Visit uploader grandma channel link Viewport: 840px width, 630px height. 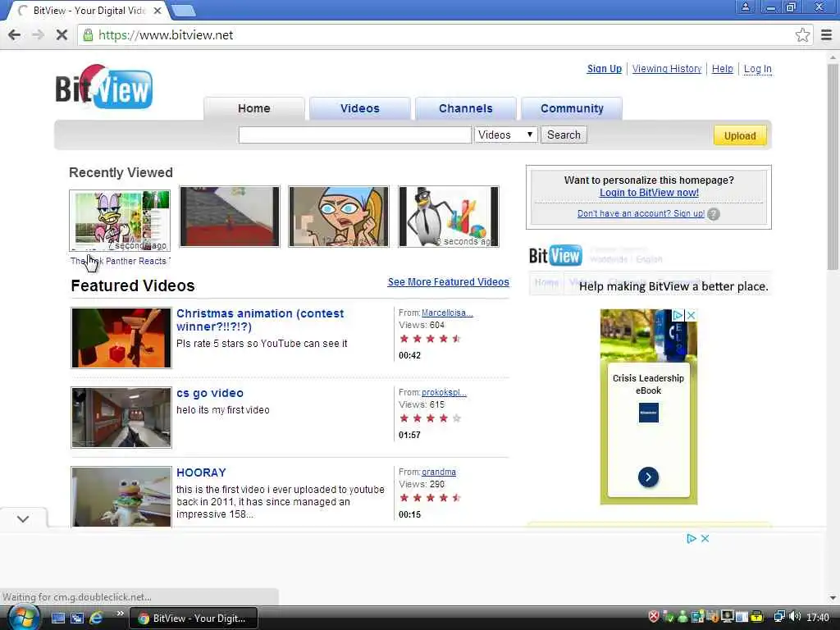point(439,472)
